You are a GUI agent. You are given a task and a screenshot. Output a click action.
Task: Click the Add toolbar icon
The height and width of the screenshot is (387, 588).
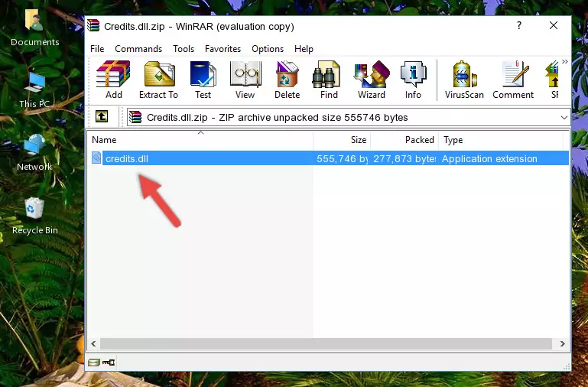(x=113, y=80)
